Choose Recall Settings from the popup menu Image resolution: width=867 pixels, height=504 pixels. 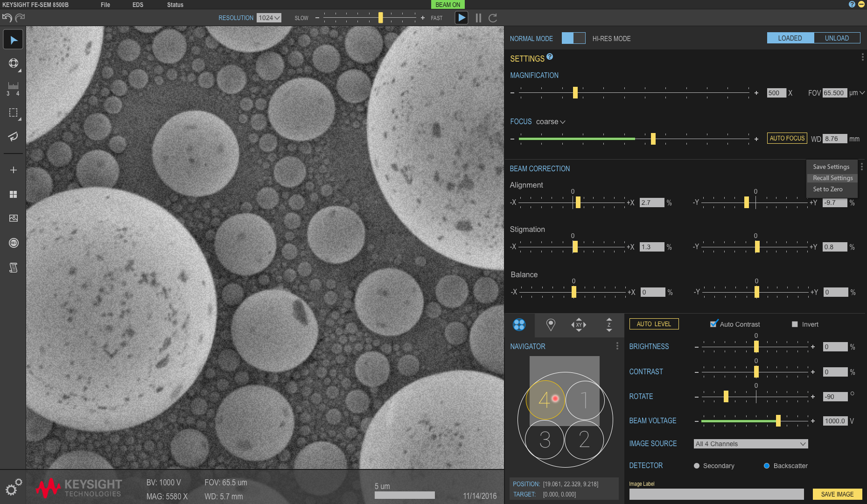pos(832,178)
